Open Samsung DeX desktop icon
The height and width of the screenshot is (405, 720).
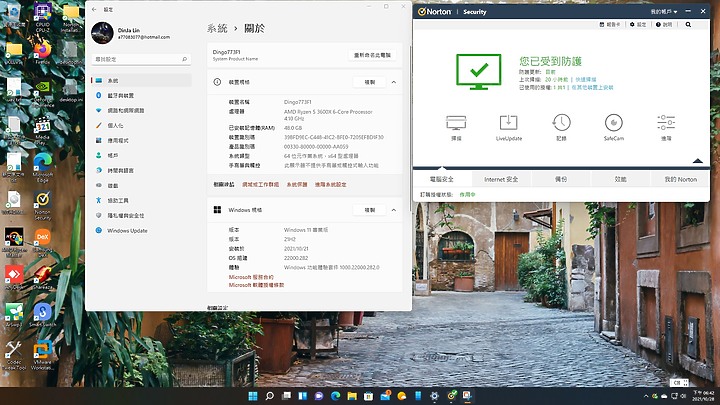click(x=43, y=243)
